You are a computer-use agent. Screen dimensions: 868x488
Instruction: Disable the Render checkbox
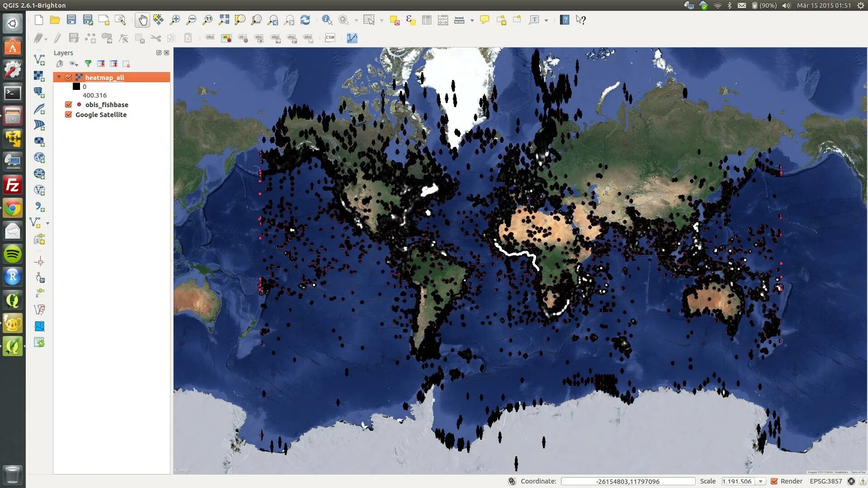pos(774,481)
